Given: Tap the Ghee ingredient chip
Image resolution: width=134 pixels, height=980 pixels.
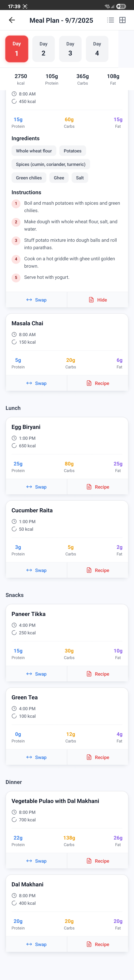Looking at the screenshot, I should click(59, 178).
